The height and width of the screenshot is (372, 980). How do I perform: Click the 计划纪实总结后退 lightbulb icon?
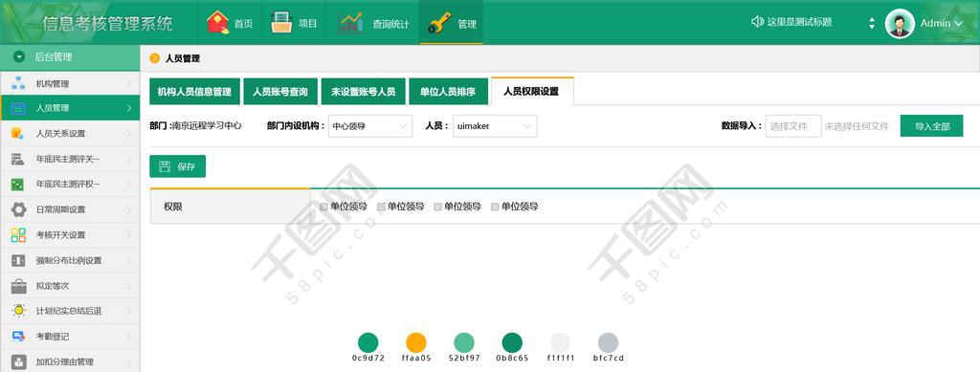19,310
